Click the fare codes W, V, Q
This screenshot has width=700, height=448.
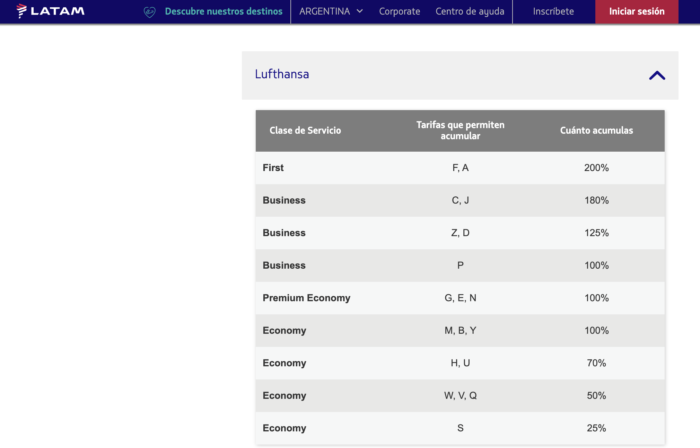(x=460, y=396)
